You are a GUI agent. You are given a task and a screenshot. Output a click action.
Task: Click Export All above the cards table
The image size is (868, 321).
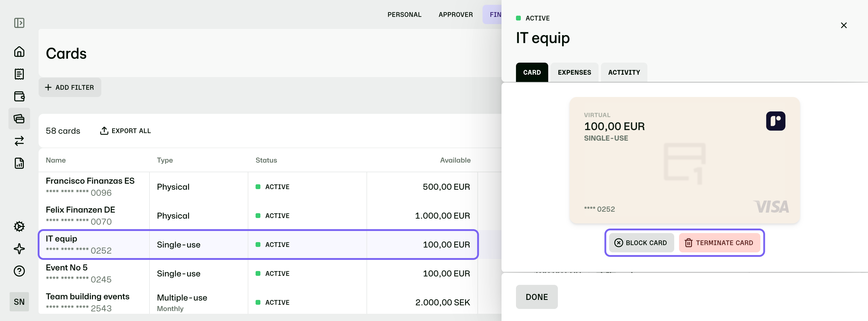click(x=125, y=131)
